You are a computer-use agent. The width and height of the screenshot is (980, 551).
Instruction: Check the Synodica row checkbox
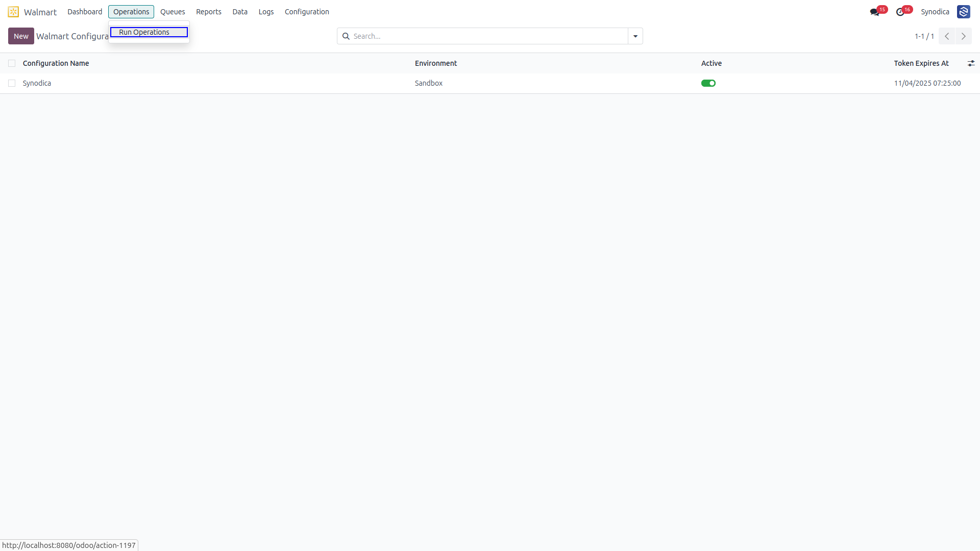click(x=12, y=83)
